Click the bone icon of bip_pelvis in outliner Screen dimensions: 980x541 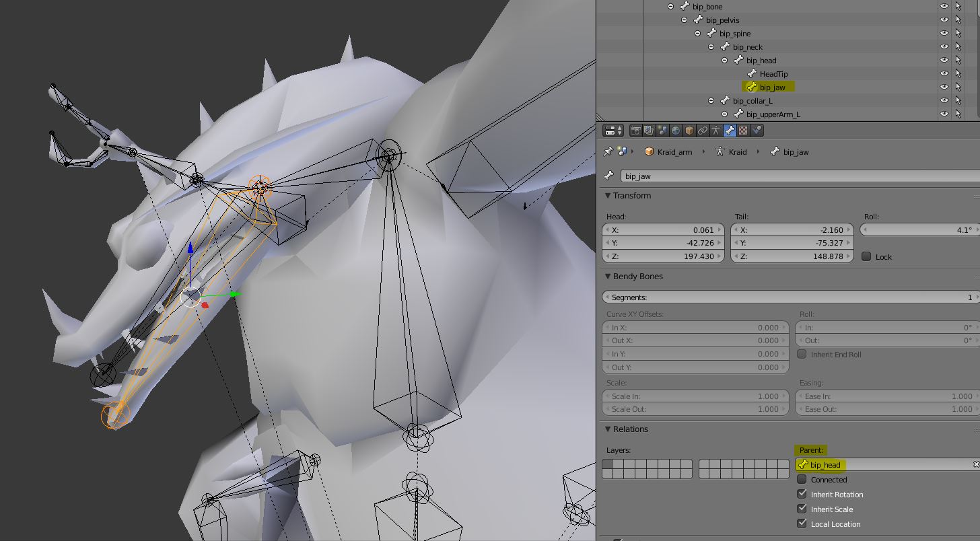pos(698,20)
